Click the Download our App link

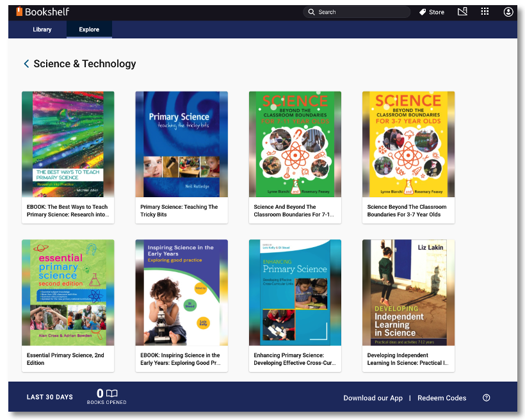pos(373,398)
